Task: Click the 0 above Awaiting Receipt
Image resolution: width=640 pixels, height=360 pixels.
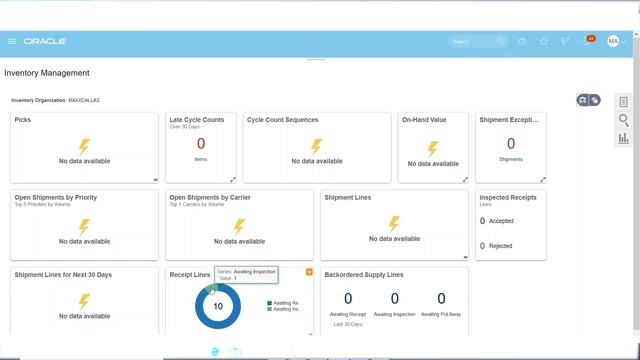Action: tap(348, 298)
